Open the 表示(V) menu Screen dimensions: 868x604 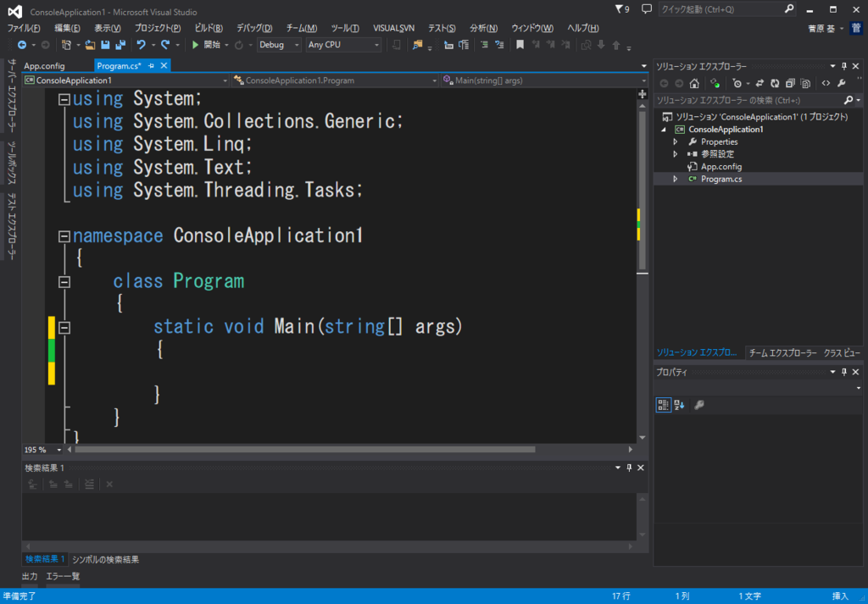coord(108,28)
